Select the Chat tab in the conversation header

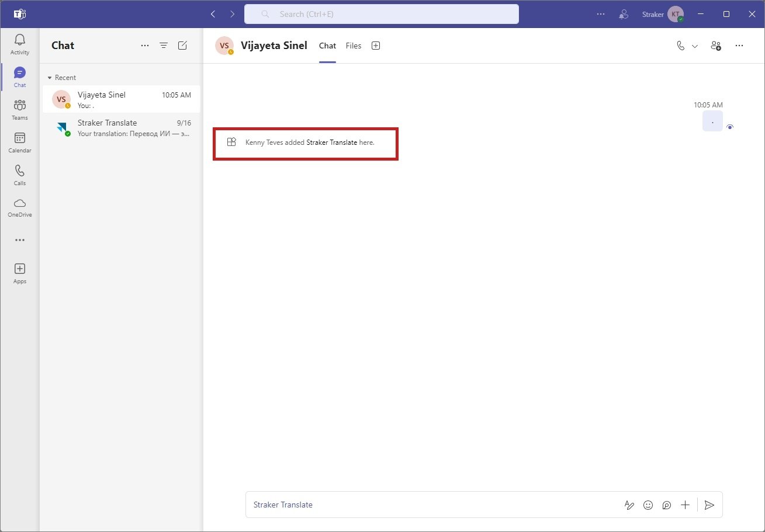coord(327,46)
